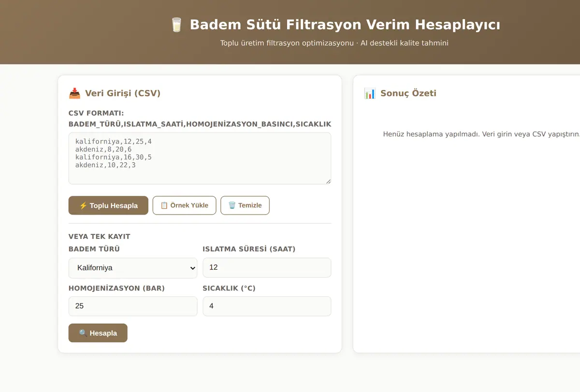
Task: Load sample data with Örnek Yükle
Action: (x=184, y=205)
